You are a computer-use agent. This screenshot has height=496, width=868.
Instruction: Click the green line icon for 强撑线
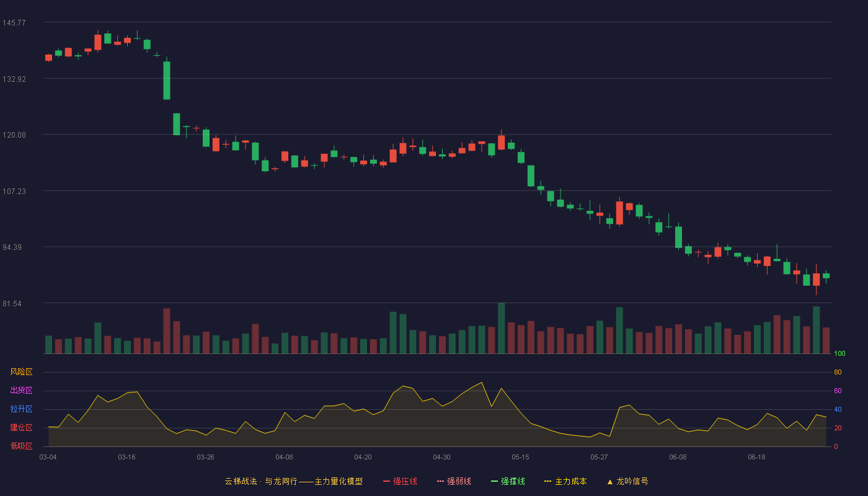click(494, 481)
